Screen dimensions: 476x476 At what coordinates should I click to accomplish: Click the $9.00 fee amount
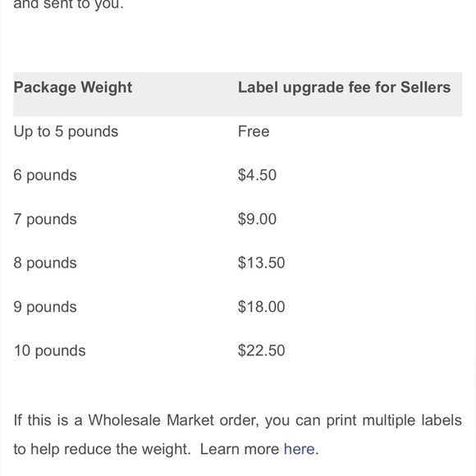tap(257, 219)
